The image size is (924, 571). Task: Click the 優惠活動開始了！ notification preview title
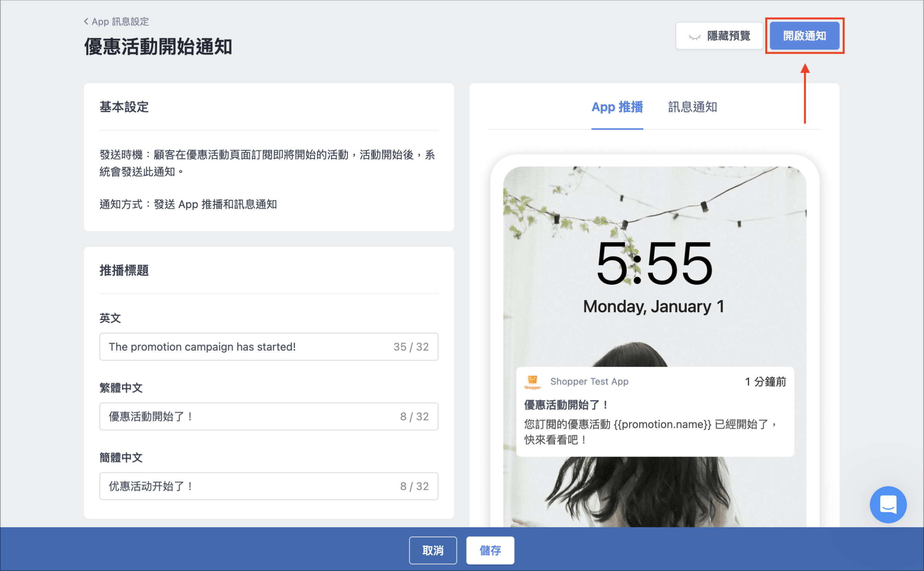(566, 405)
